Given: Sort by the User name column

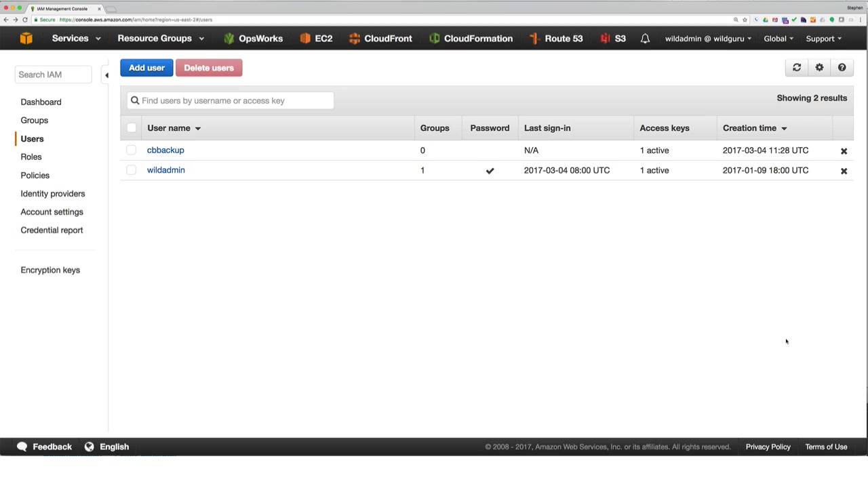Looking at the screenshot, I should 174,128.
